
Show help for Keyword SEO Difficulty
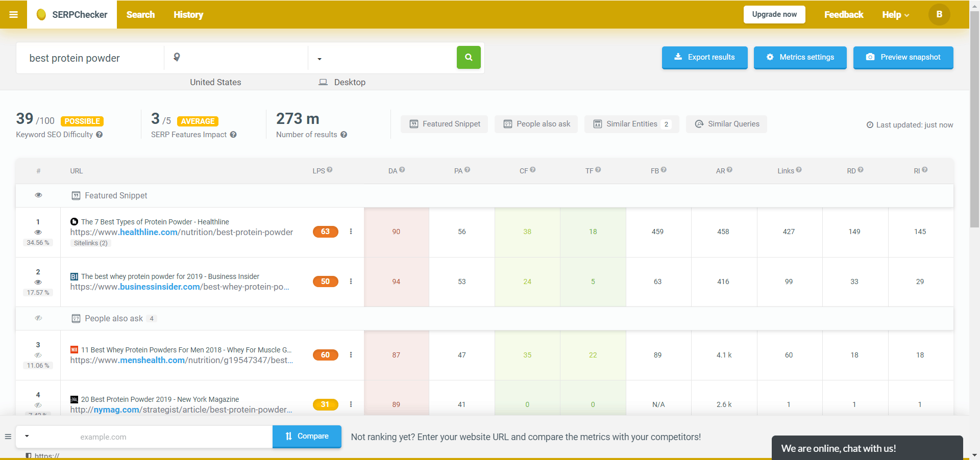(x=100, y=135)
